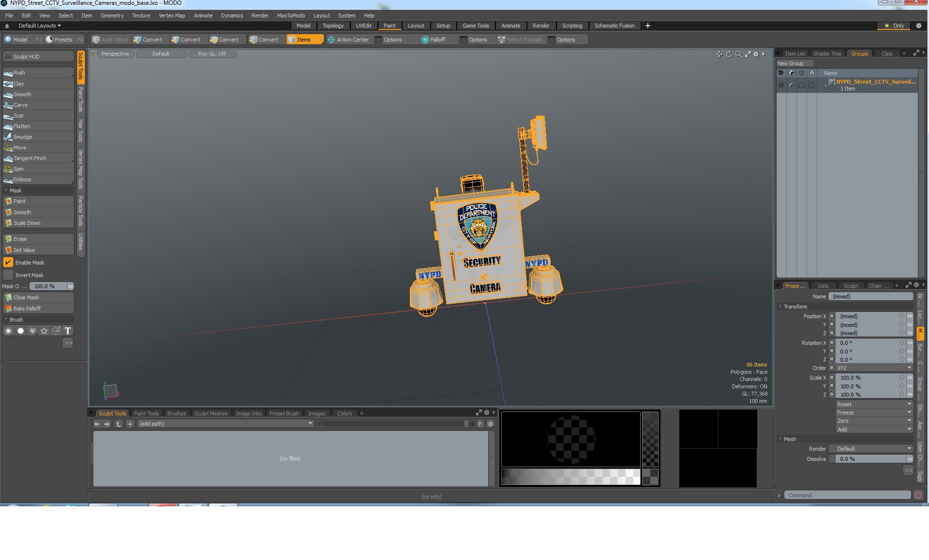
Task: Open the (add path) dropdown
Action: [x=225, y=424]
